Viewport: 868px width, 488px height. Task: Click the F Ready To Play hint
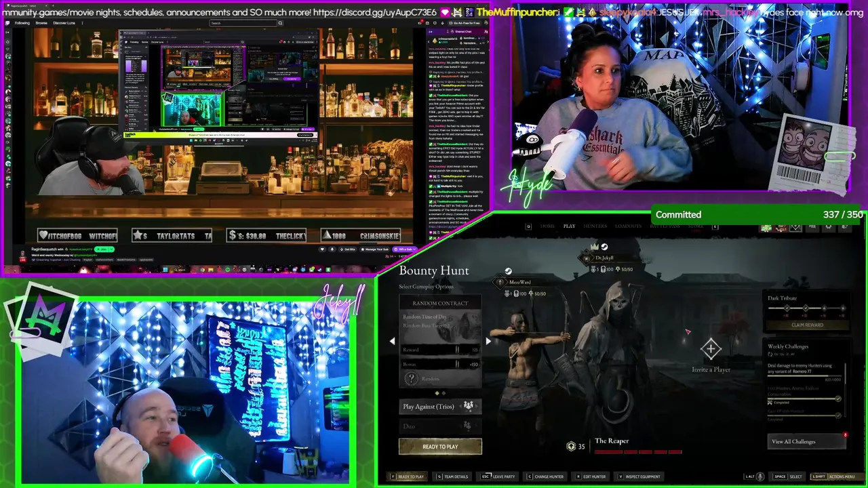[407, 476]
